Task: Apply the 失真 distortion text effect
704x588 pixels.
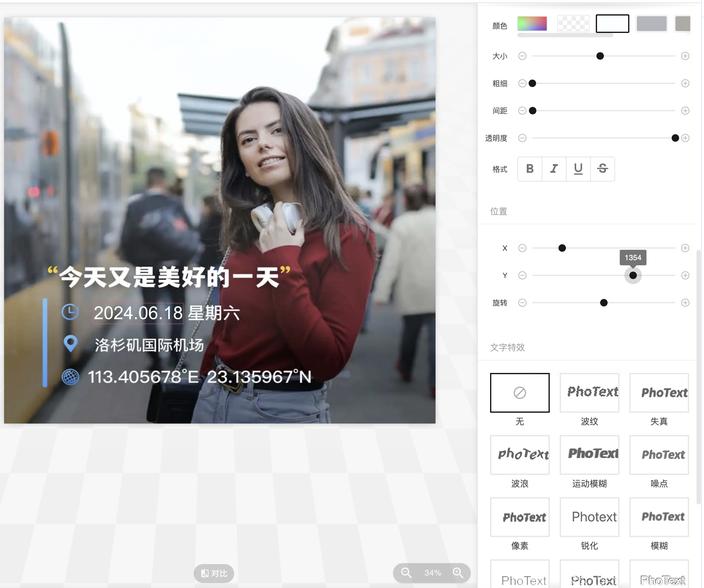Action: coord(659,393)
